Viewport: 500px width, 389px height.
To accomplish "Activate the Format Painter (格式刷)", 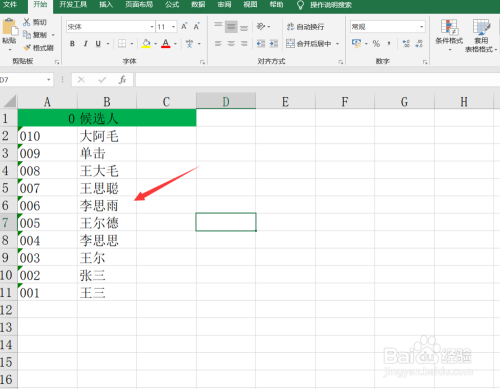I will click(x=38, y=48).
